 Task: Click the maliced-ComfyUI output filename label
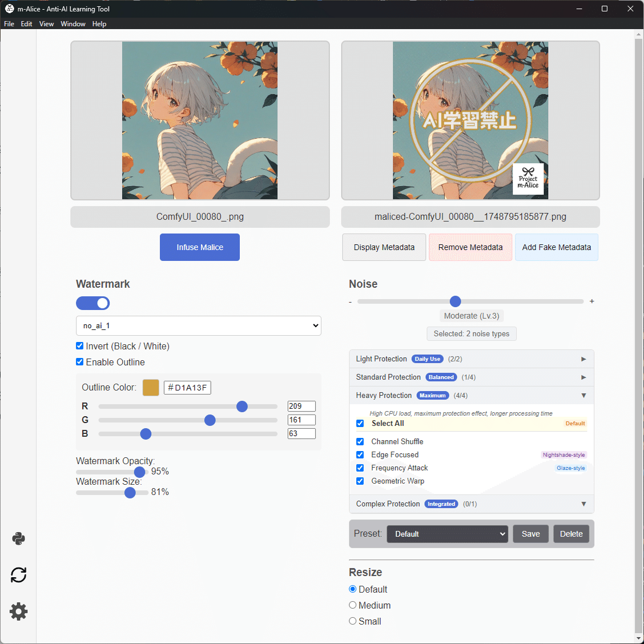(x=470, y=216)
